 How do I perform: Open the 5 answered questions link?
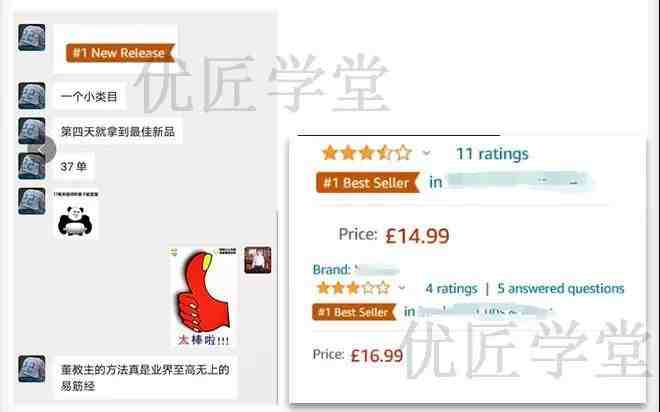[560, 289]
